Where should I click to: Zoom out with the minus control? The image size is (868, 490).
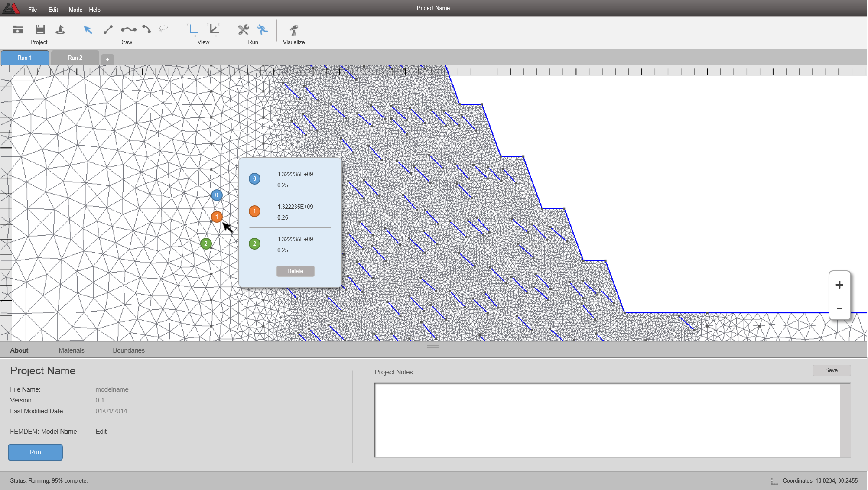(x=839, y=308)
